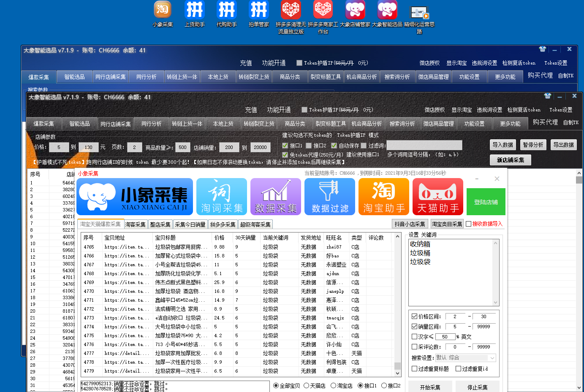Open the 搜索设置 default sorting dropdown
The image size is (584, 392).
coord(464,357)
